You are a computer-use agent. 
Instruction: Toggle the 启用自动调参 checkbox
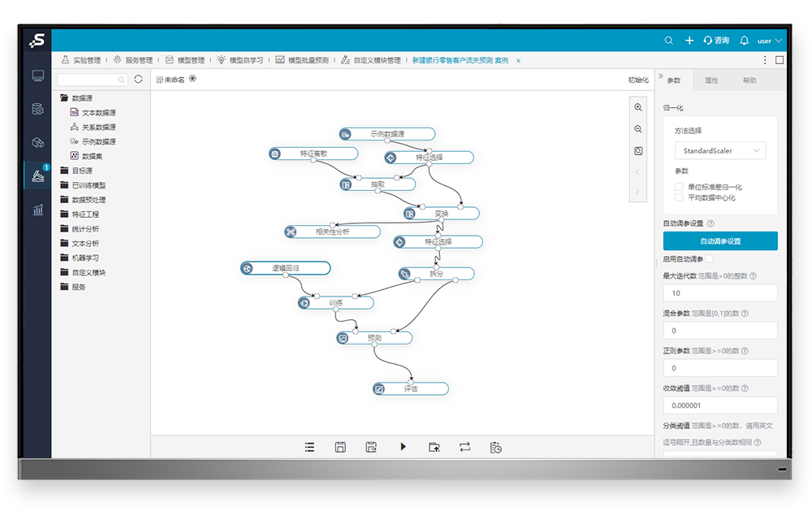click(x=710, y=259)
